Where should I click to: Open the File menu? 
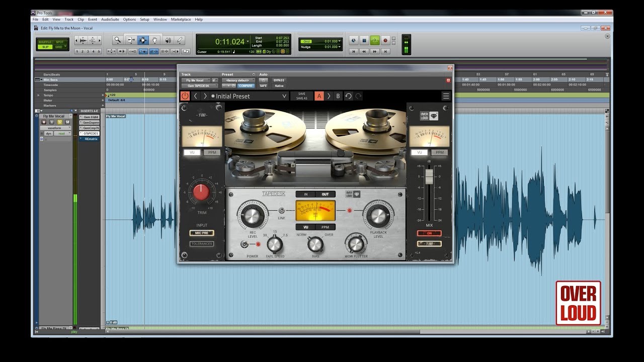(36, 20)
